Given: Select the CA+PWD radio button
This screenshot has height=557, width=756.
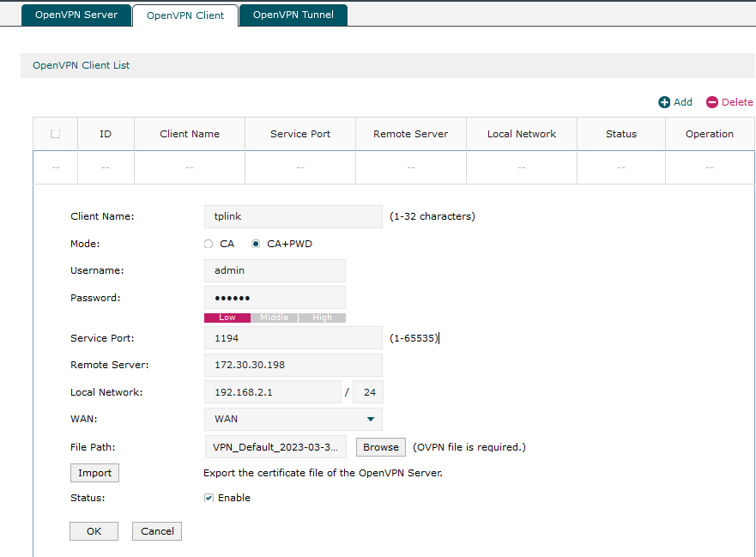Looking at the screenshot, I should [256, 244].
